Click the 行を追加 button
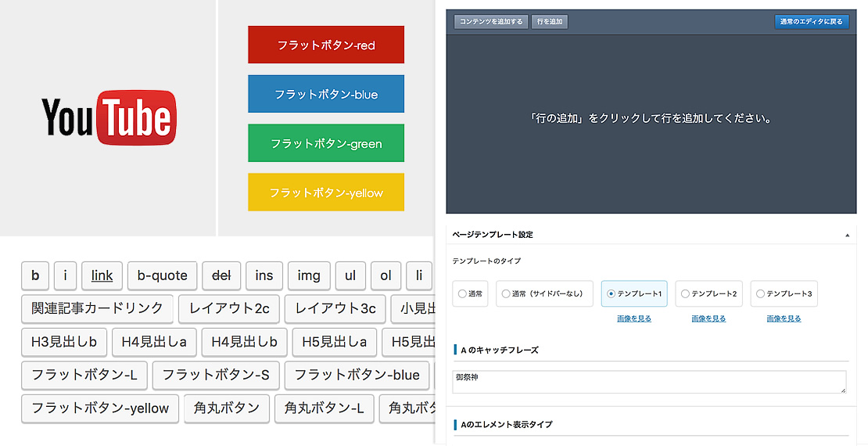Viewport: 868px width, 446px height. click(x=550, y=22)
